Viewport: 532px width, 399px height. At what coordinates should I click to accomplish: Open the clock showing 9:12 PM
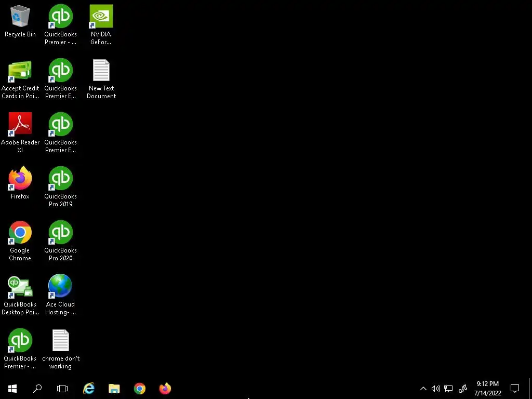pos(487,389)
